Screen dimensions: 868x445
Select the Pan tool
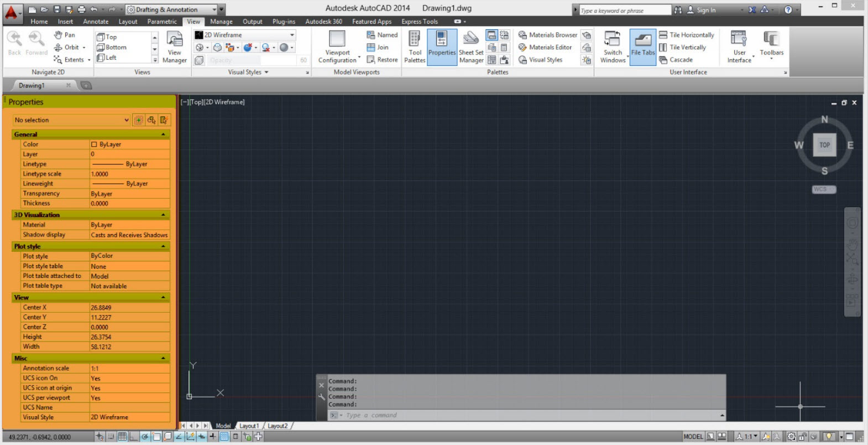point(65,35)
